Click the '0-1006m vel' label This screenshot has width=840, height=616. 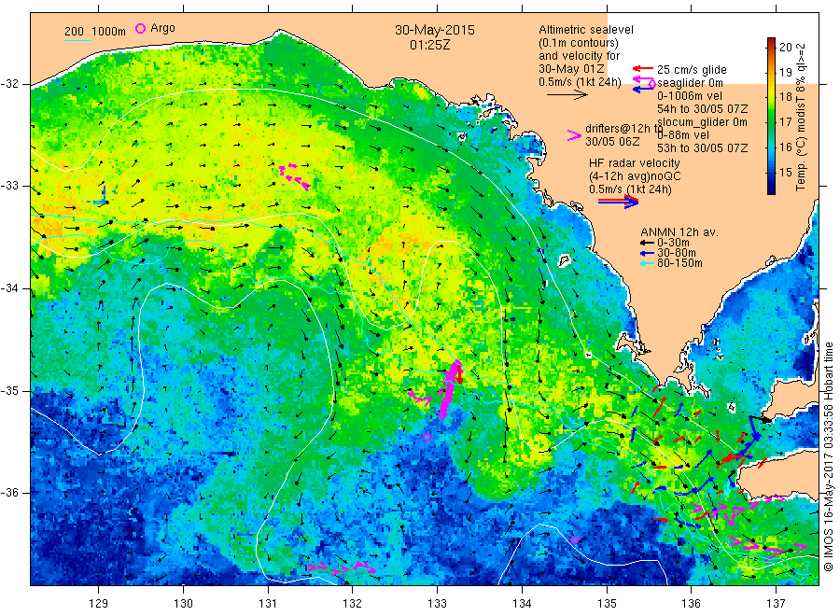(x=690, y=96)
